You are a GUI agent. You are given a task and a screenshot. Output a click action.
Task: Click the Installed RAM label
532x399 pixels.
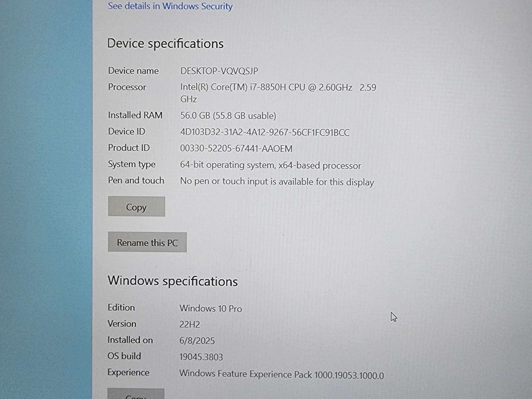tap(135, 115)
